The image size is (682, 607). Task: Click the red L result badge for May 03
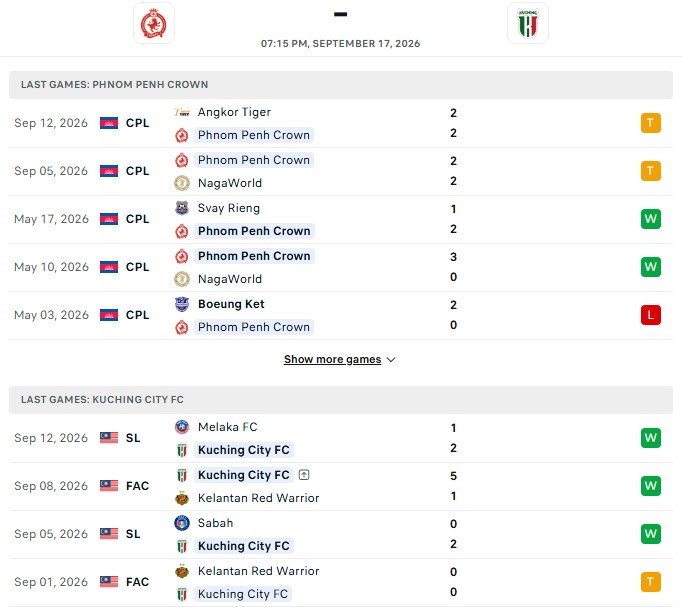click(x=651, y=315)
